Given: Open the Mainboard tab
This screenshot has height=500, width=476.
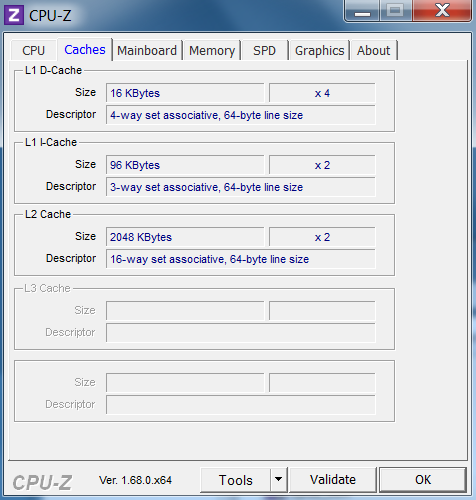Looking at the screenshot, I should tap(147, 51).
